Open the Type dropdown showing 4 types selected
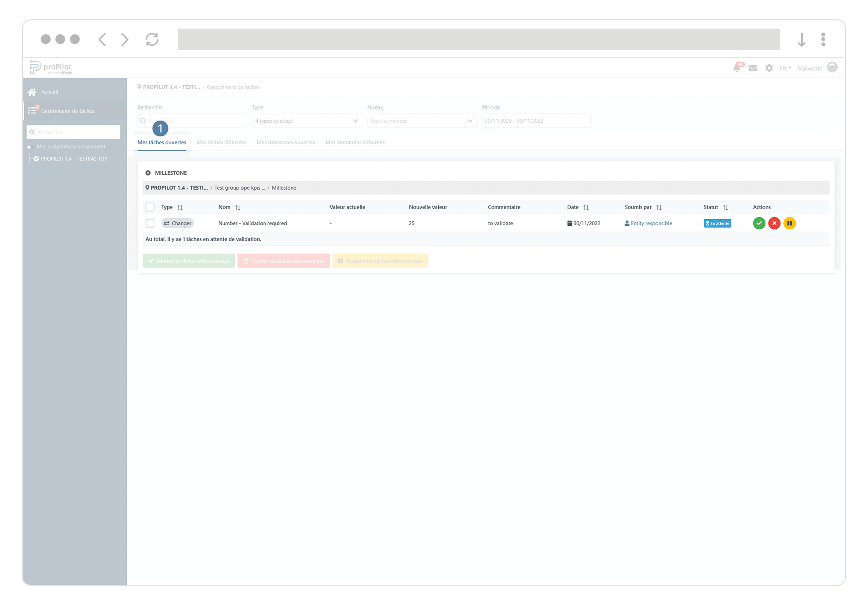868x609 pixels. 307,121
